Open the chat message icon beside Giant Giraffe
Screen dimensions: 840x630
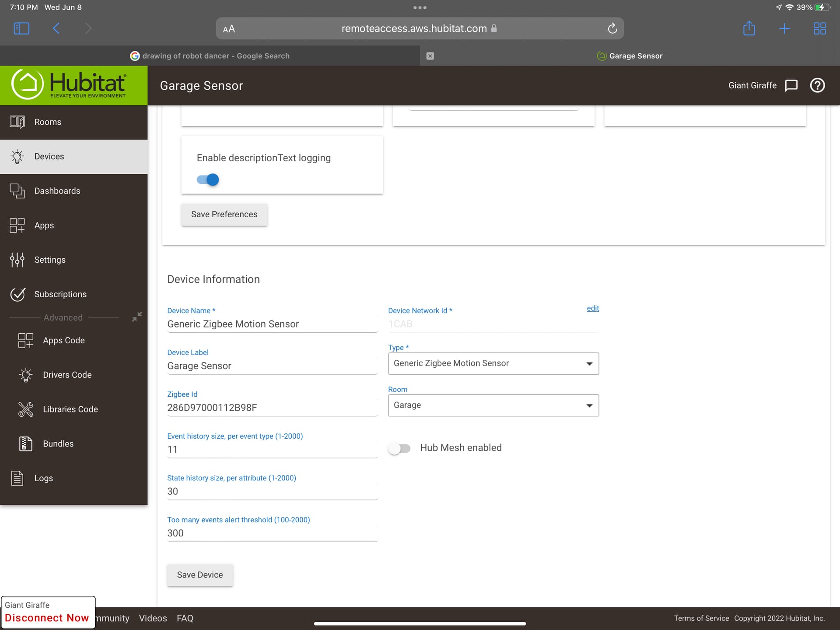tap(791, 85)
